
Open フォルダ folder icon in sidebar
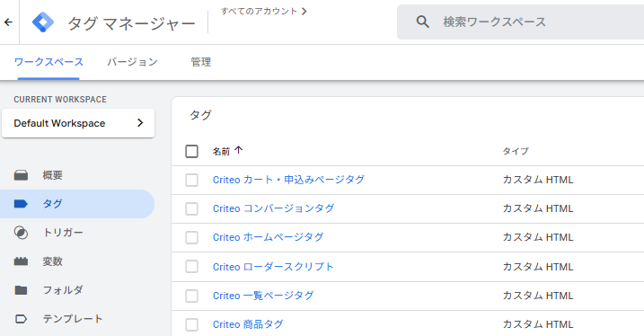pyautogui.click(x=21, y=290)
